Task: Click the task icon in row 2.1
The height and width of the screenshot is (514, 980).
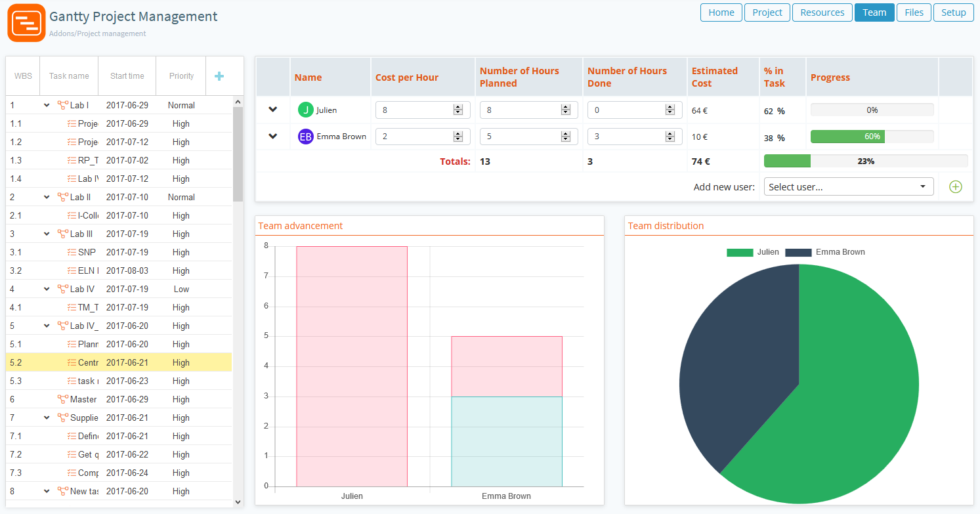Action: click(72, 215)
